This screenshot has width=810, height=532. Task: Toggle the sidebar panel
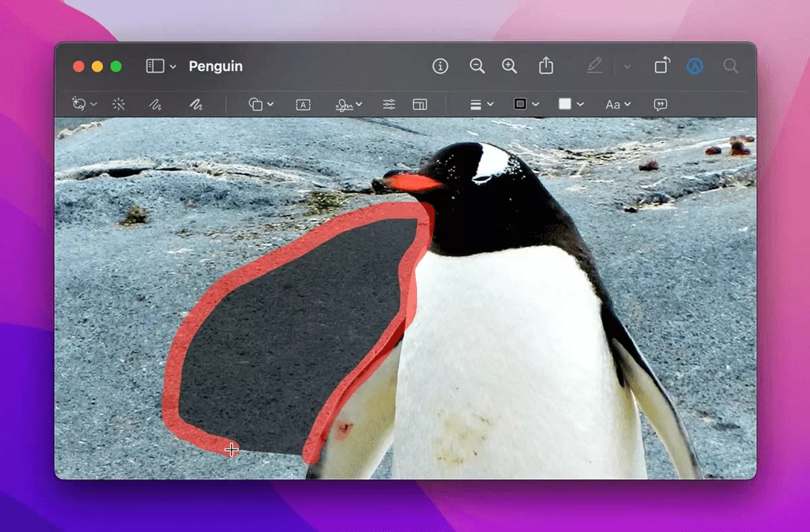point(156,65)
